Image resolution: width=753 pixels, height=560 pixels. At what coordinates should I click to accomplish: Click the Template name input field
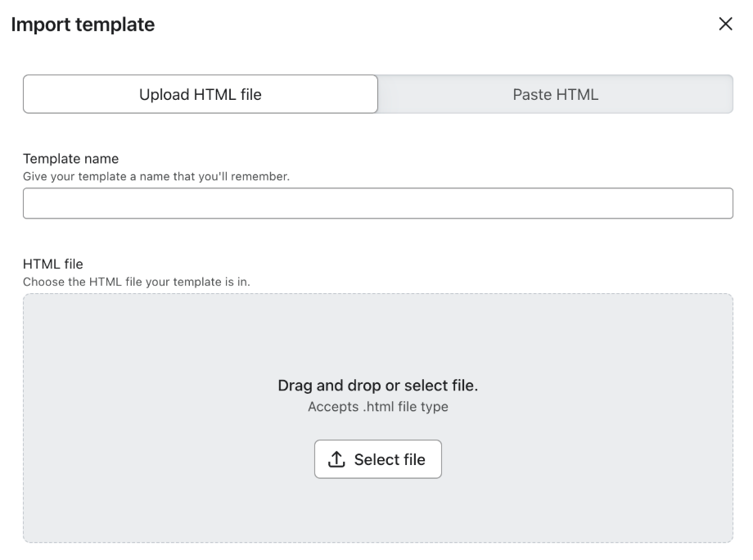pyautogui.click(x=377, y=204)
